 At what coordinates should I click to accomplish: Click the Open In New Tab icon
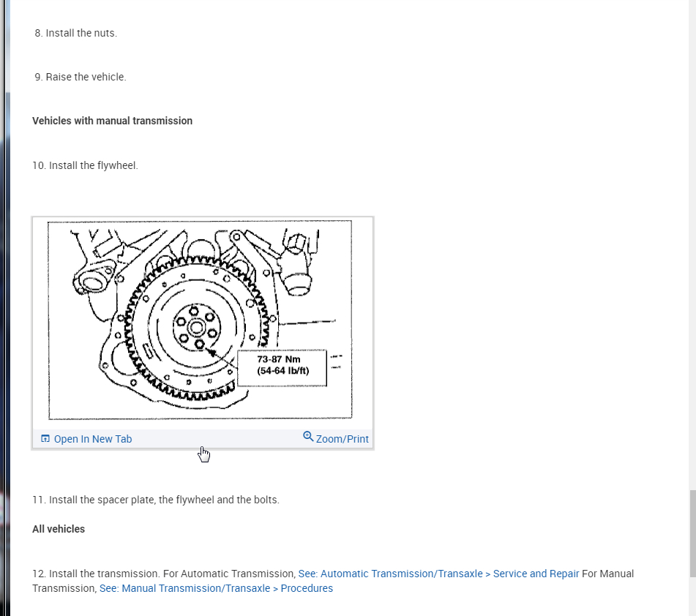click(x=45, y=438)
